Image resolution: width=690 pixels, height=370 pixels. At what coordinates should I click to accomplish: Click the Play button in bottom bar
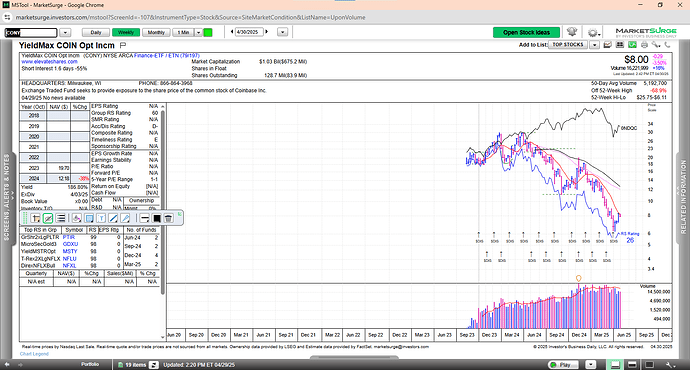pyautogui.click(x=562, y=365)
